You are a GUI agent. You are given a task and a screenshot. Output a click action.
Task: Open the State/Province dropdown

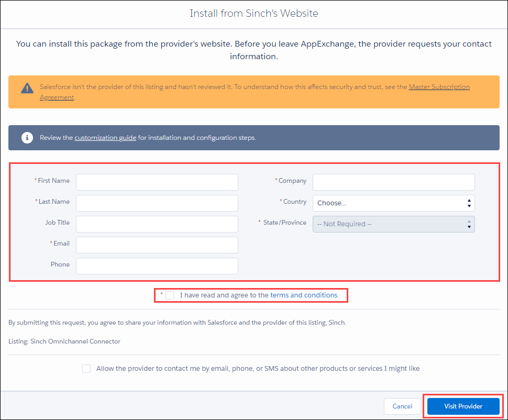(x=393, y=224)
